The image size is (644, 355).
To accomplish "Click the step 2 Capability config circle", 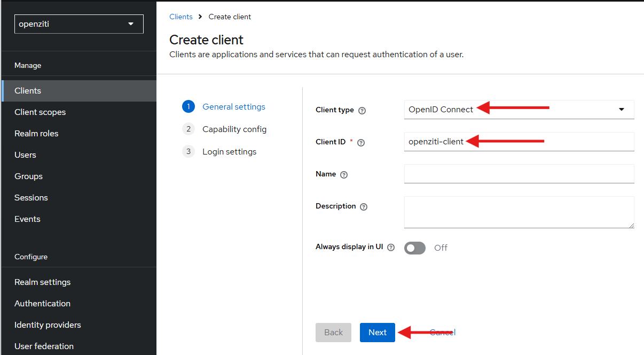I will coord(189,129).
